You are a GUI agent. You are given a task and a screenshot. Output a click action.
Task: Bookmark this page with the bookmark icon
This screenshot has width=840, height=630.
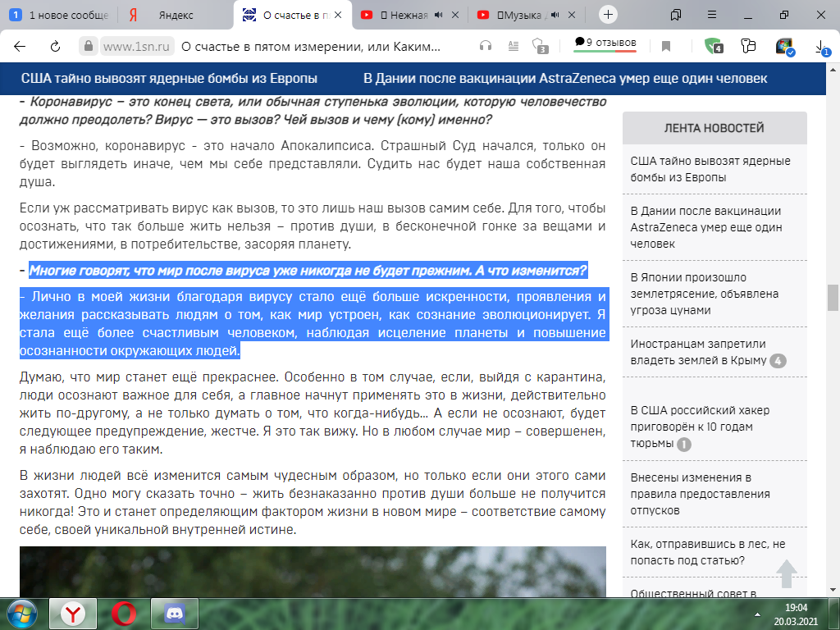pyautogui.click(x=666, y=47)
